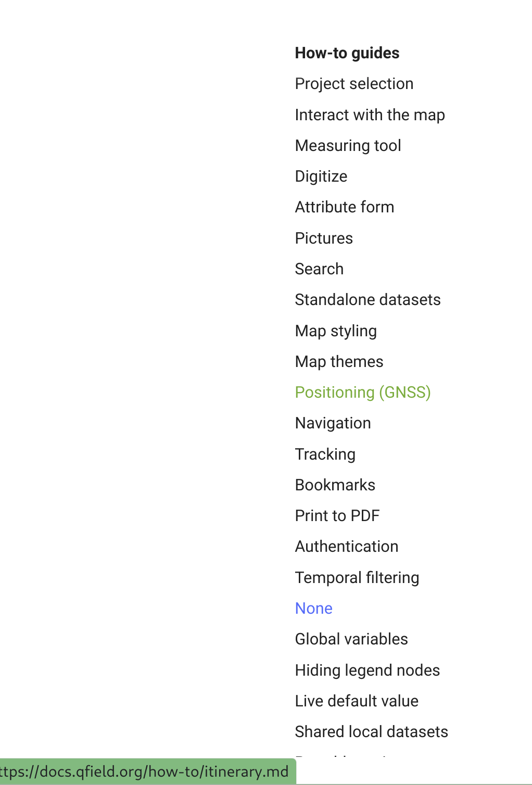The image size is (532, 785).
Task: Open the Project selection guide
Action: pyautogui.click(x=354, y=83)
